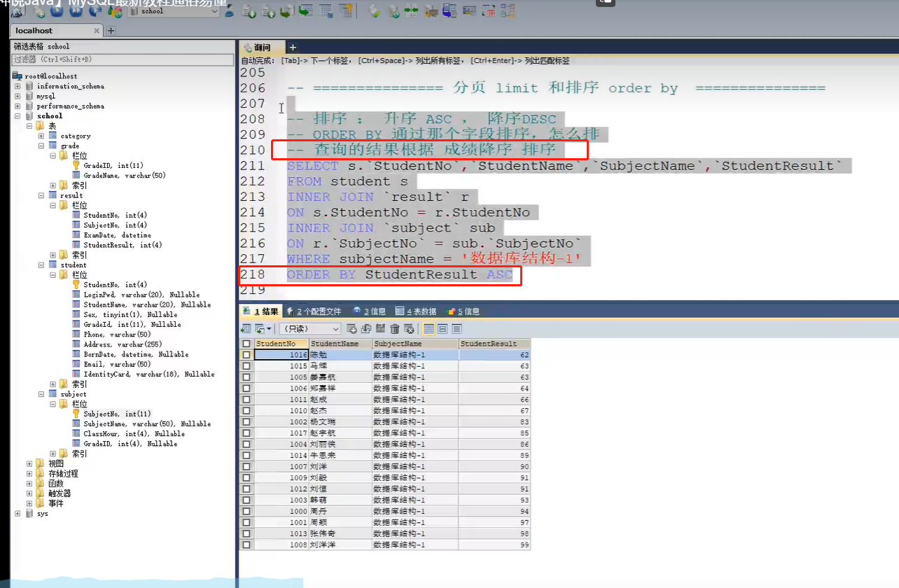Click the save changes floppy icon
The height and width of the screenshot is (588, 899).
[381, 328]
